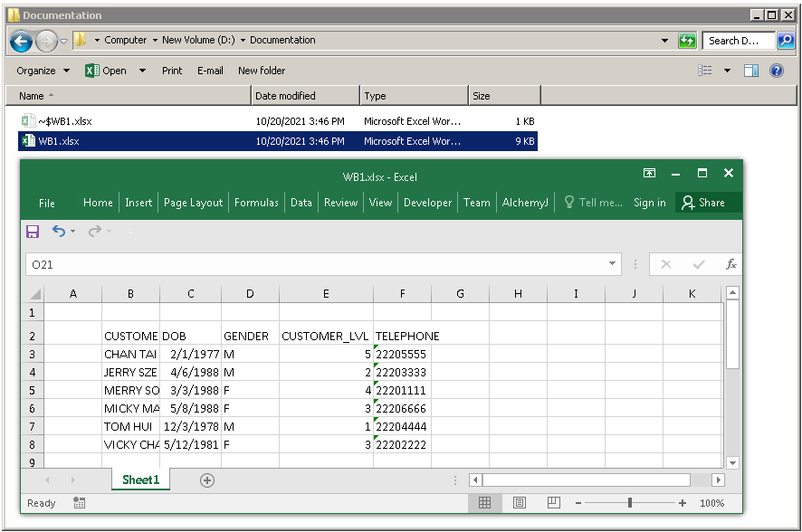Switch to Page Layout view in status bar
Screen dimensions: 802x532
[519, 503]
